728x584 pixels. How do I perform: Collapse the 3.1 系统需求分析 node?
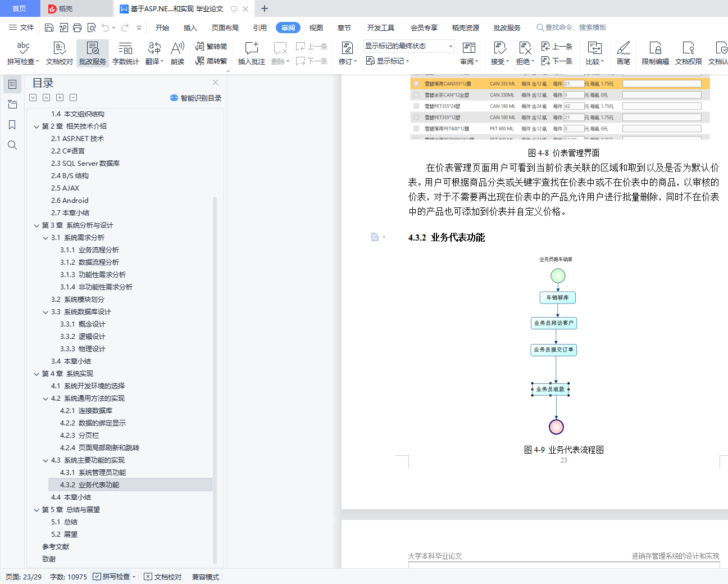(46, 238)
